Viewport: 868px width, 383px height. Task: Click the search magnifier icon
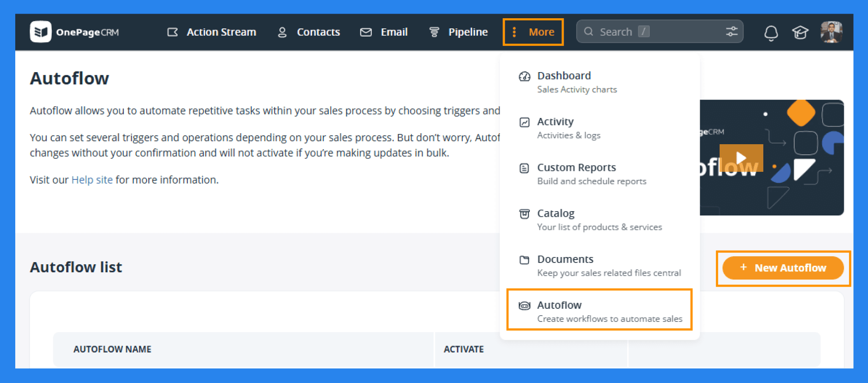(x=589, y=31)
